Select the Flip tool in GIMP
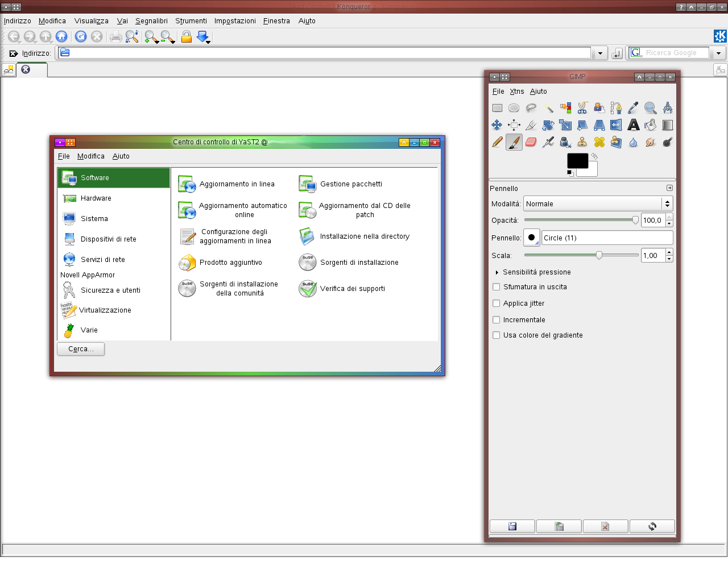This screenshot has width=728, height=582. pyautogui.click(x=617, y=125)
